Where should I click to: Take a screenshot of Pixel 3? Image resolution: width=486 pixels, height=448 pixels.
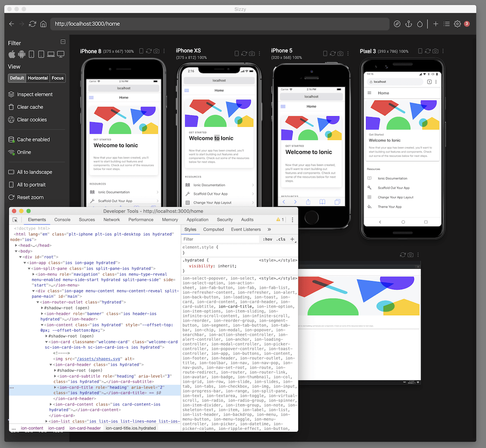click(435, 51)
